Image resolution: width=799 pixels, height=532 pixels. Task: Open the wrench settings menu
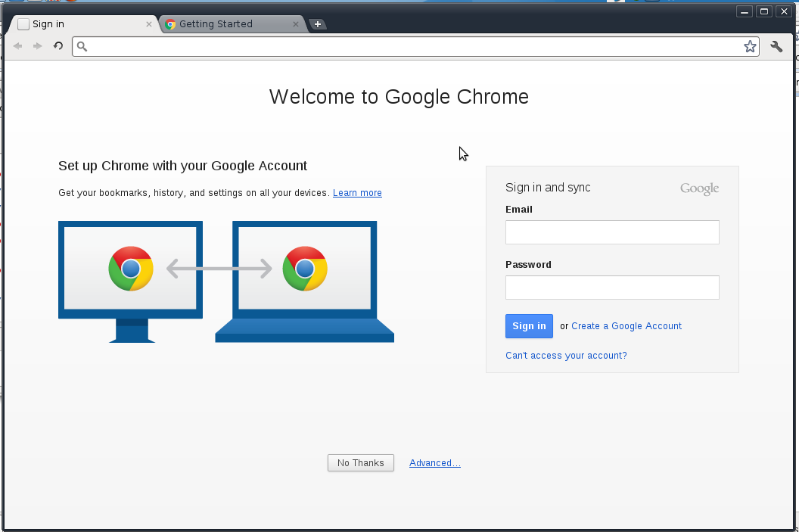(x=776, y=47)
